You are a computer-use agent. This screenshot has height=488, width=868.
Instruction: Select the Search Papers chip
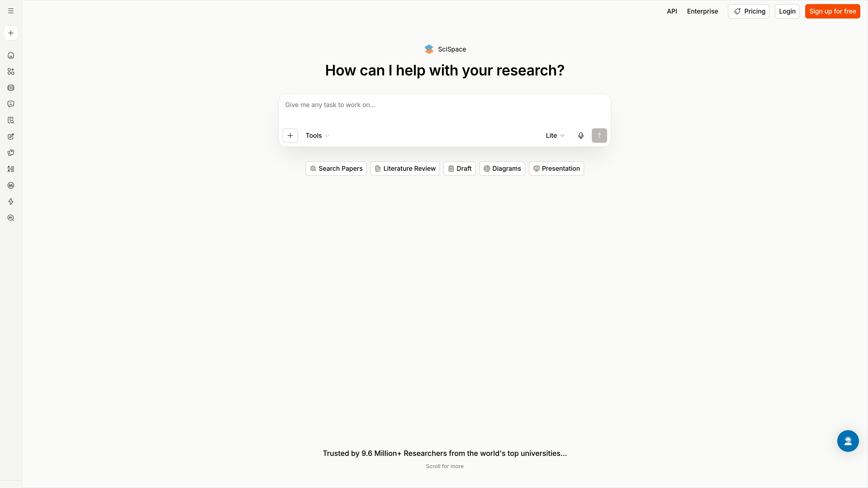[336, 168]
